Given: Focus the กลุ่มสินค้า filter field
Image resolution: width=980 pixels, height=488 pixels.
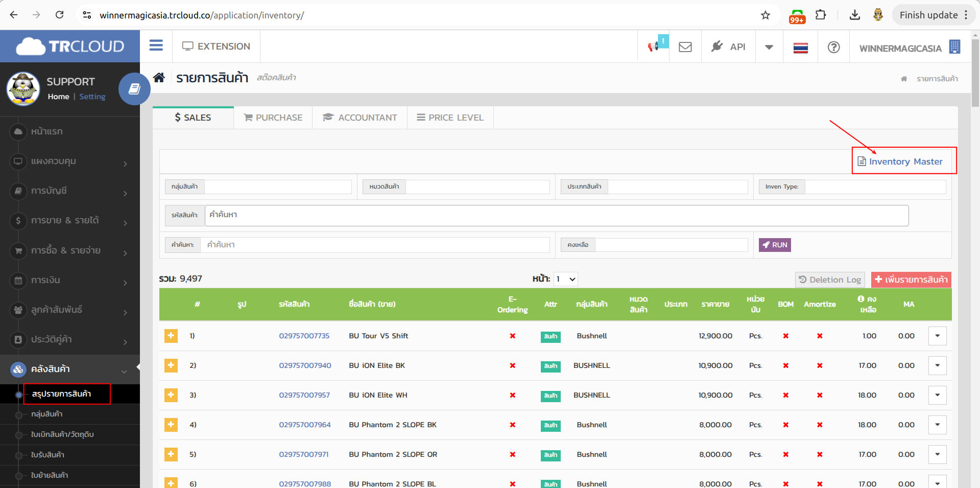Looking at the screenshot, I should click(278, 187).
